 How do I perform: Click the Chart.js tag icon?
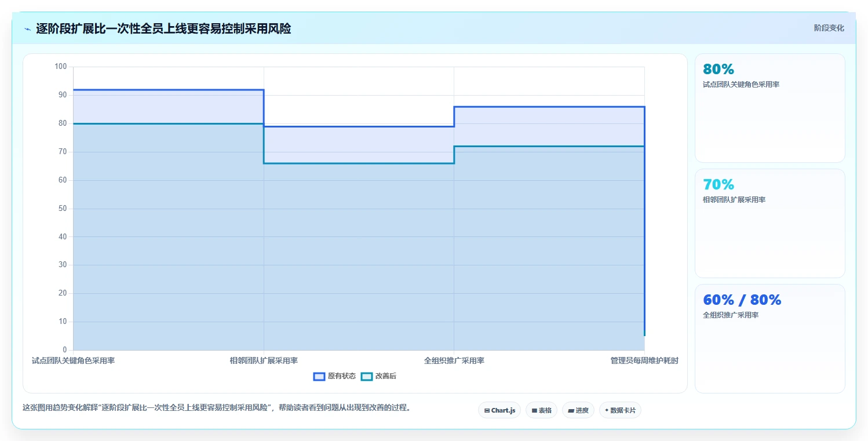[487, 410]
